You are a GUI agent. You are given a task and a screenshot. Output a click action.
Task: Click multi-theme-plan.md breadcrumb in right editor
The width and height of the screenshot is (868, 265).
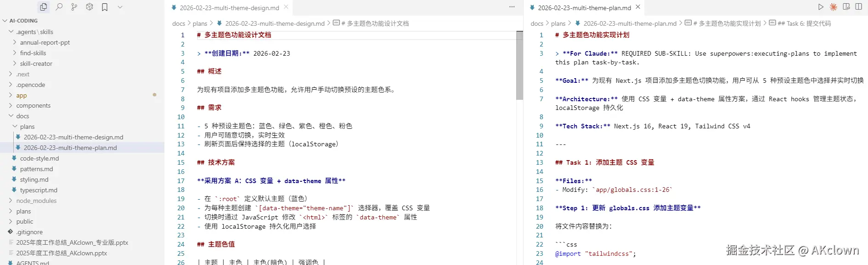(x=630, y=23)
